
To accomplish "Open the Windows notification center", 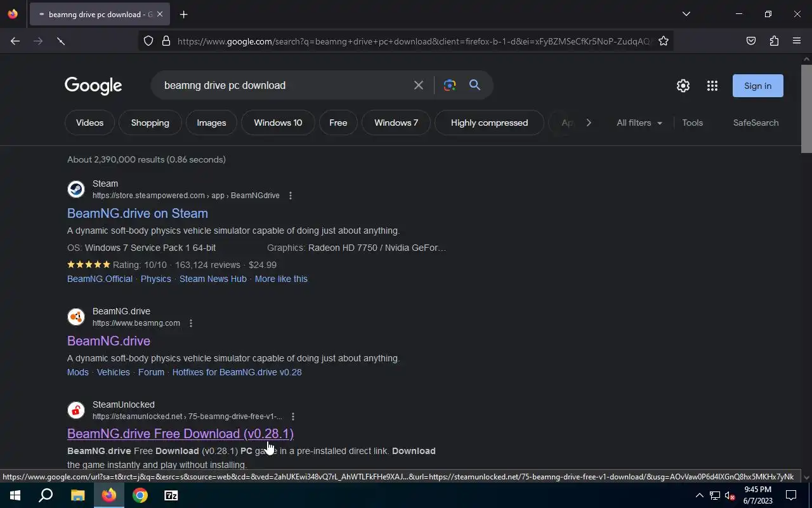I will point(791,495).
